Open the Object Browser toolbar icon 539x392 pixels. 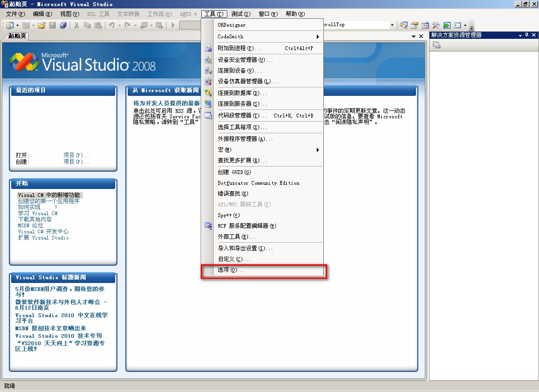click(x=425, y=25)
